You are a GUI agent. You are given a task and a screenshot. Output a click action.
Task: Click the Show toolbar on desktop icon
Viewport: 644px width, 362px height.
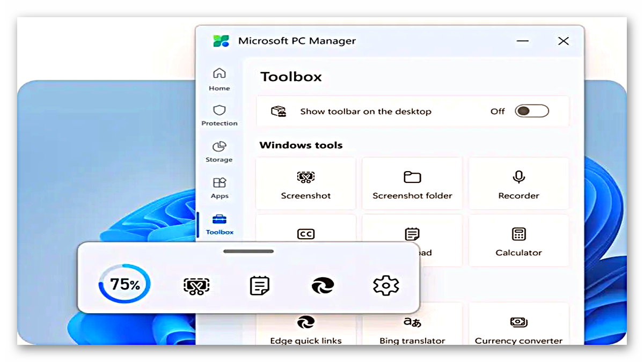[x=278, y=111]
